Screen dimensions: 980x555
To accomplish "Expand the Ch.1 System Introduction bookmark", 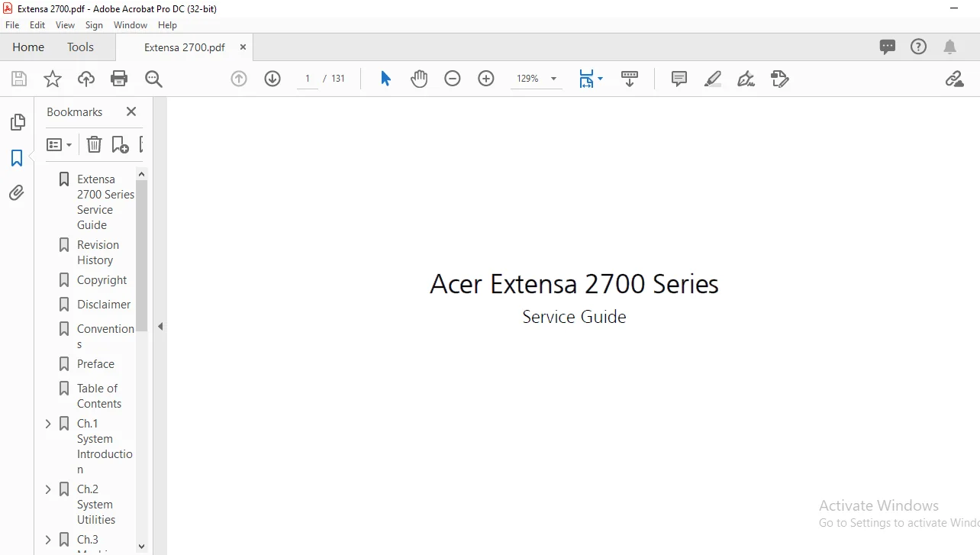I will [x=48, y=424].
